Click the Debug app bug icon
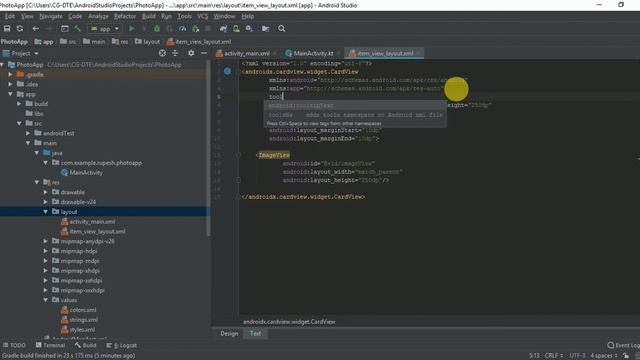The height and width of the screenshot is (360, 640). coord(157,29)
